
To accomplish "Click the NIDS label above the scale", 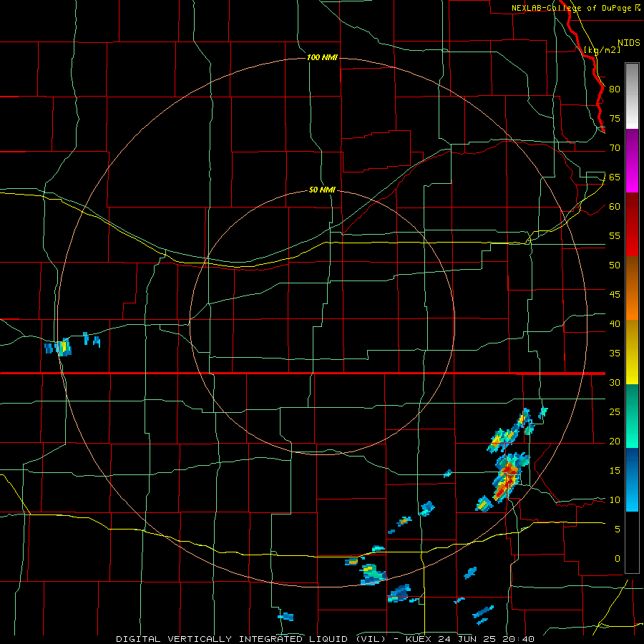I will click(629, 43).
